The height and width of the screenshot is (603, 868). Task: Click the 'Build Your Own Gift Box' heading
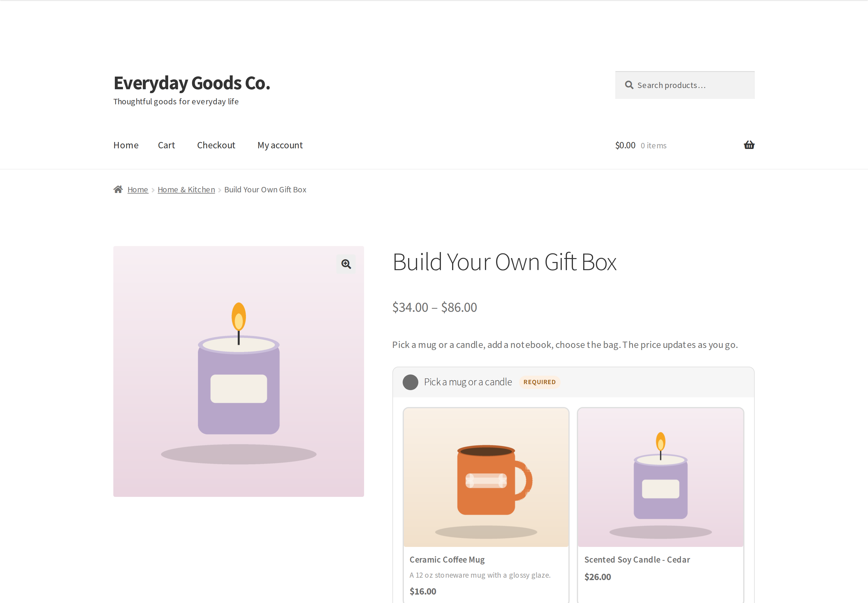point(504,262)
